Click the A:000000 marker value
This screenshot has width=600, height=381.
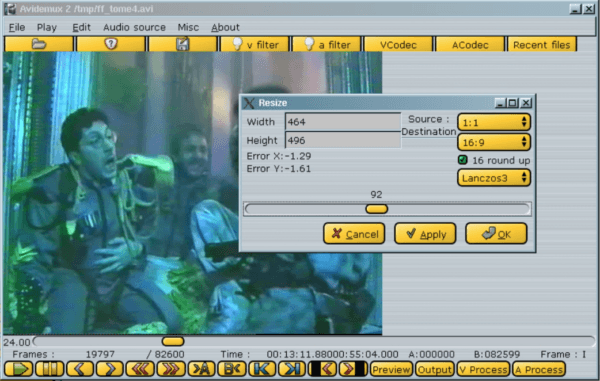[x=431, y=354]
